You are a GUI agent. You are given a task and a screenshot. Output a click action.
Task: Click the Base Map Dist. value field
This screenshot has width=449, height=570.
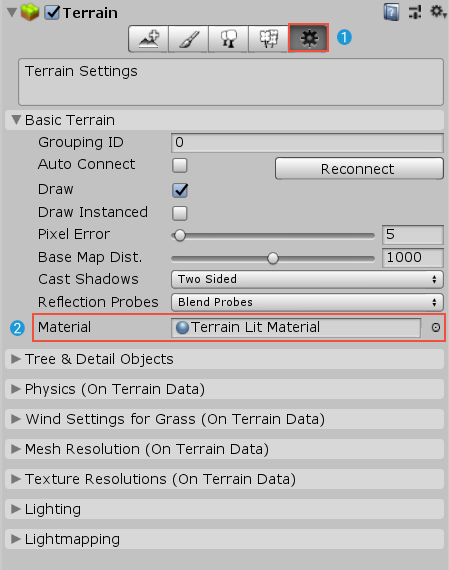tap(413, 258)
